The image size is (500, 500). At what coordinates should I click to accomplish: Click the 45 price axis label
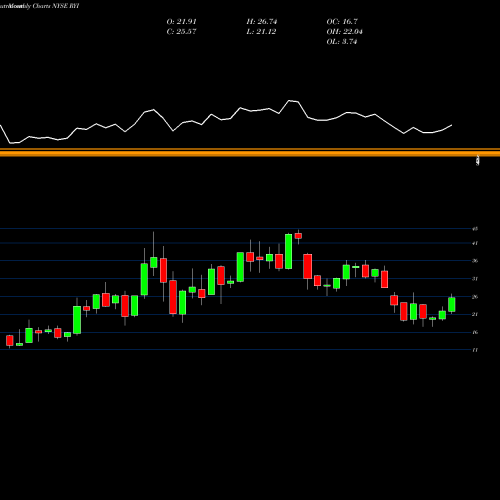click(475, 229)
